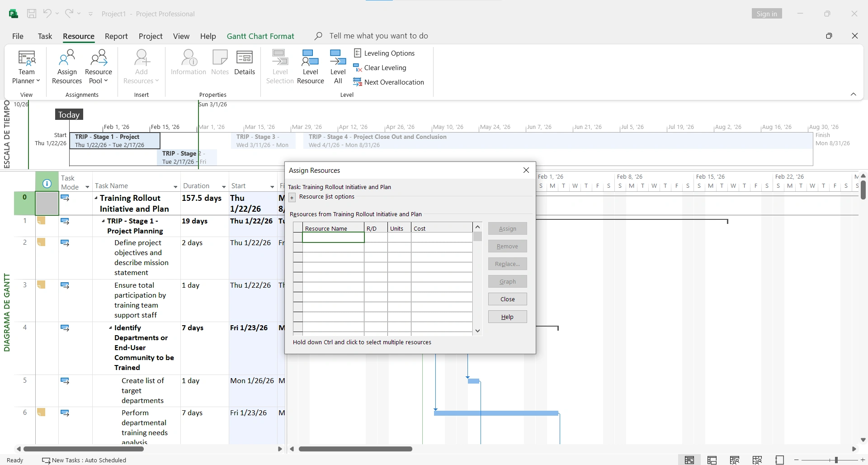Open resource Information
Viewport: 868px width, 465px height.
pyautogui.click(x=189, y=63)
